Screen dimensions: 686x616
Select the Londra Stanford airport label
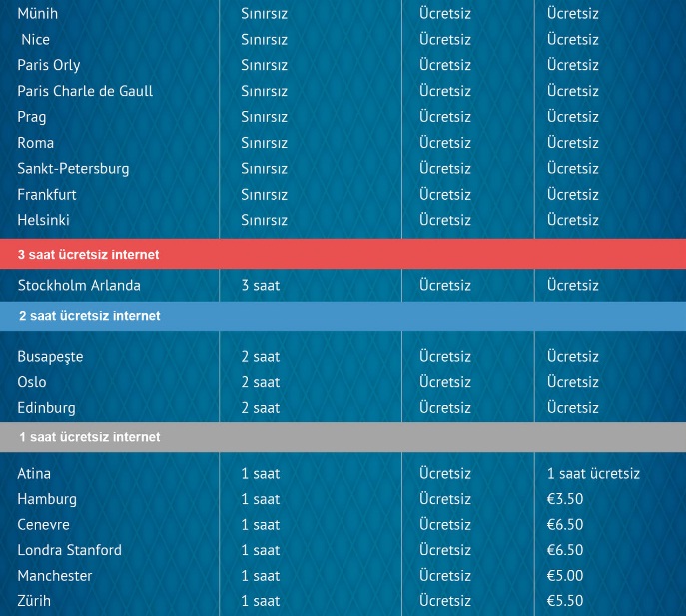coord(69,550)
